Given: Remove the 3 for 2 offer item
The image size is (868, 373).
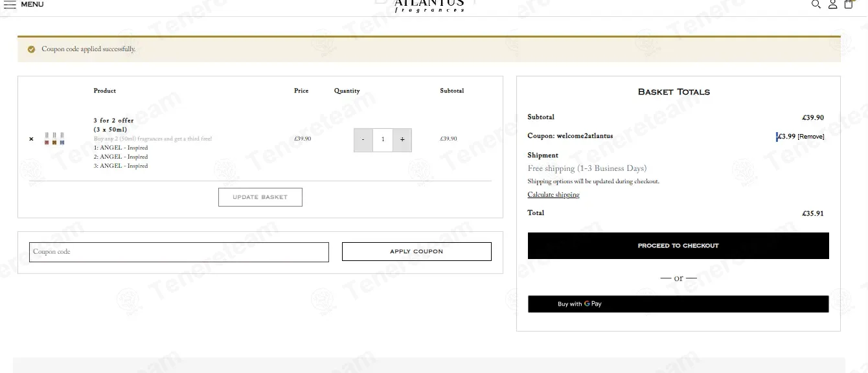Looking at the screenshot, I should 31,139.
